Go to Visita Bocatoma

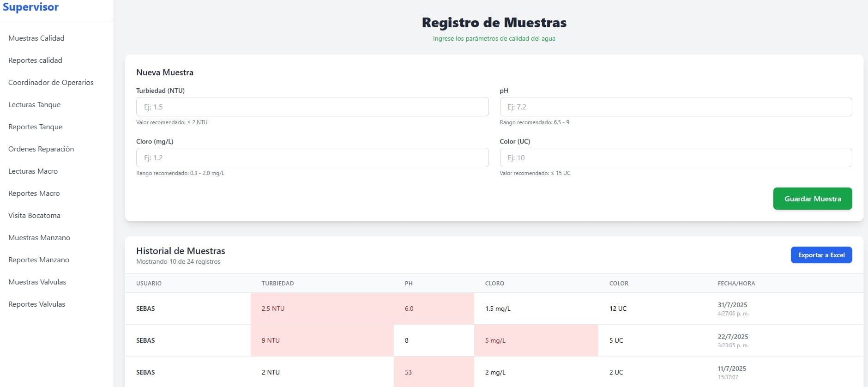(x=34, y=216)
